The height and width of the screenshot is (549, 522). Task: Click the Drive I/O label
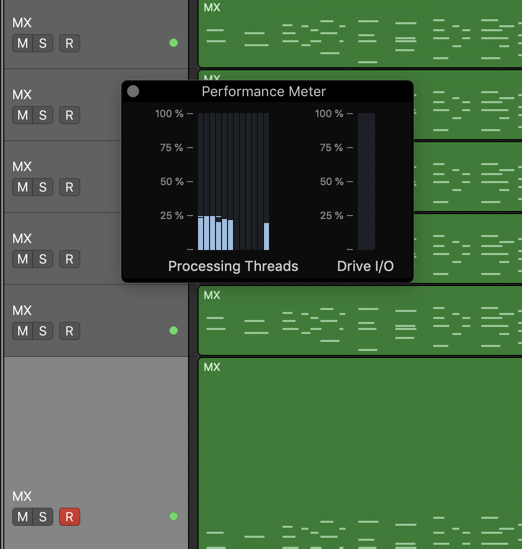click(365, 266)
